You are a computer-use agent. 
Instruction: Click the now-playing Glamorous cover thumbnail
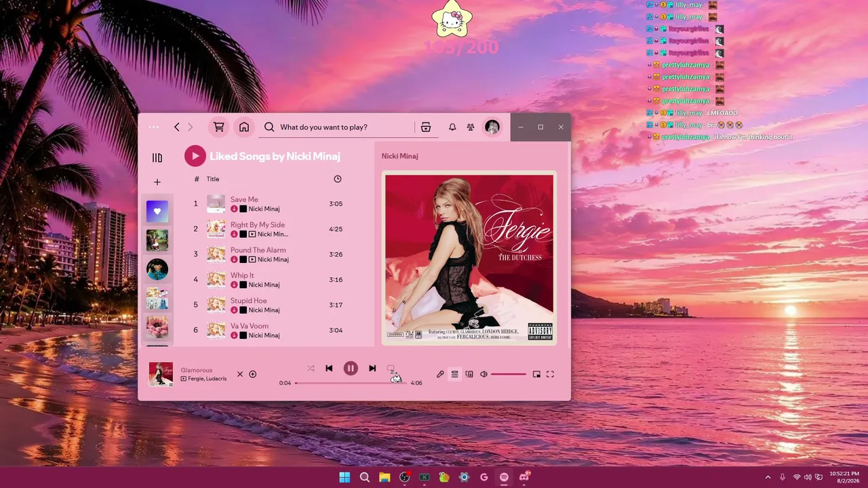pos(161,374)
